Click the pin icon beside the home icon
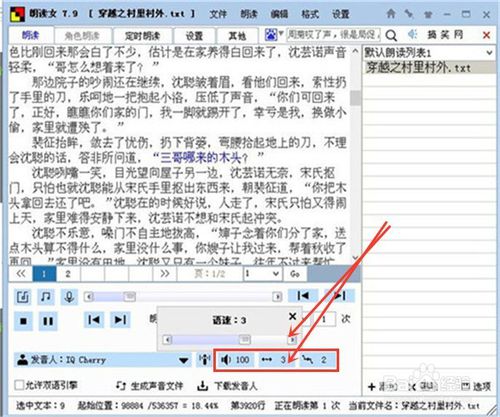Image resolution: width=500 pixels, height=417 pixels. pyautogui.click(x=409, y=14)
